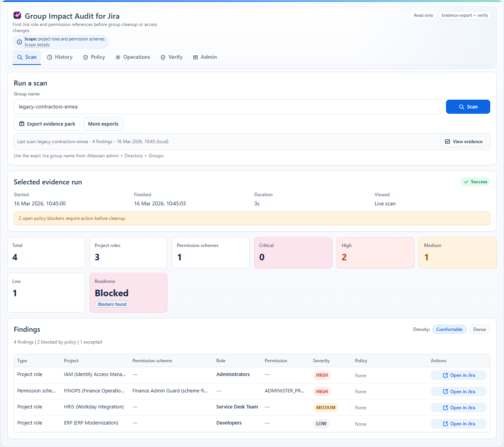The height and width of the screenshot is (447, 504).
Task: Switch to the History tab
Action: click(60, 57)
